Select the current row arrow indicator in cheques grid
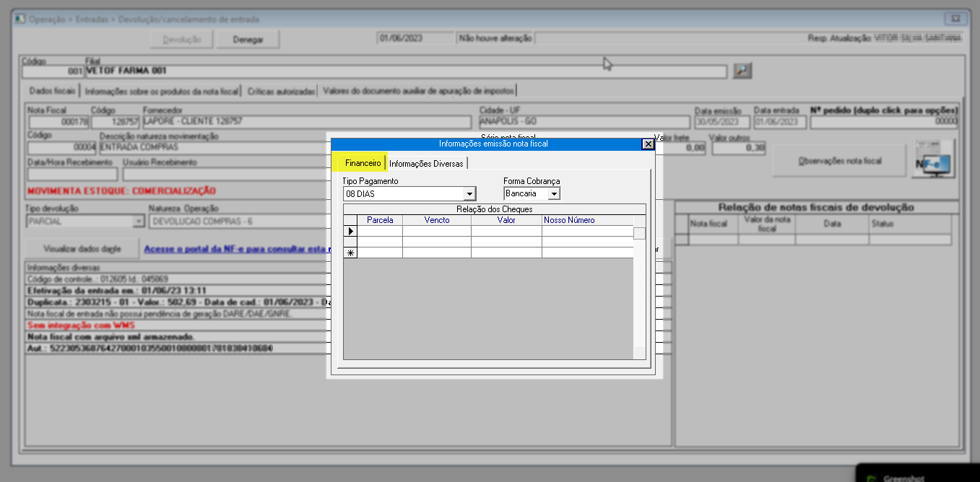The image size is (980, 482). pyautogui.click(x=351, y=231)
